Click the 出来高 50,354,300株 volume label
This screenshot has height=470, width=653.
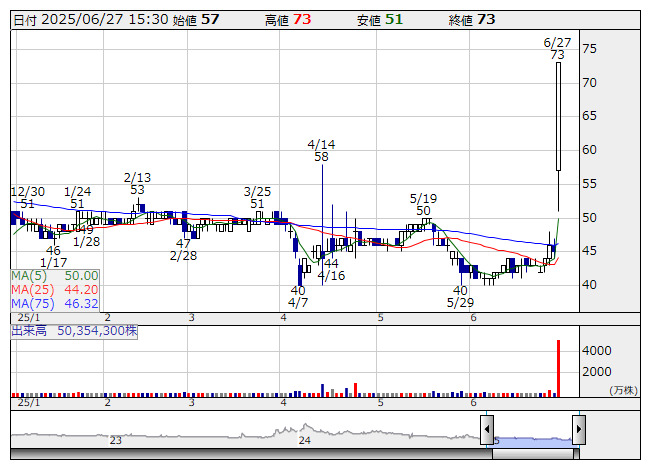(x=74, y=331)
